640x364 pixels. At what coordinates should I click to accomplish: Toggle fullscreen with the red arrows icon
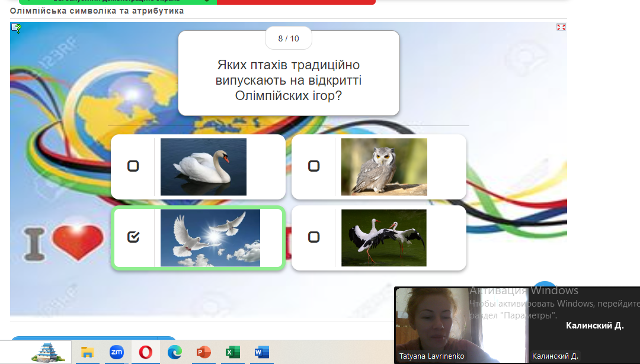561,27
